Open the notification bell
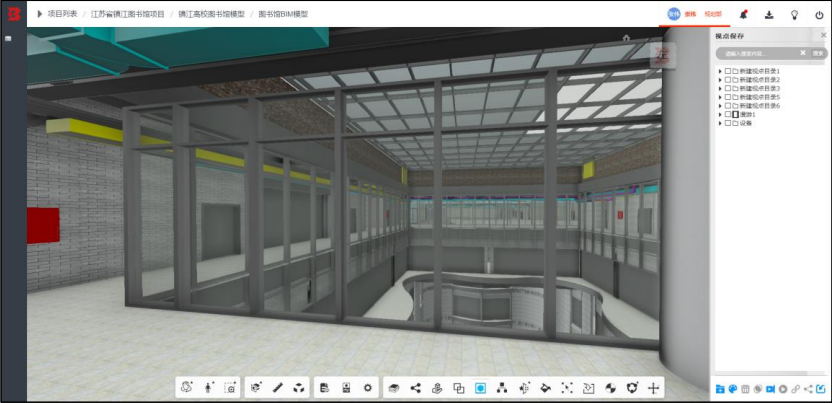This screenshot has width=832, height=403. point(743,15)
